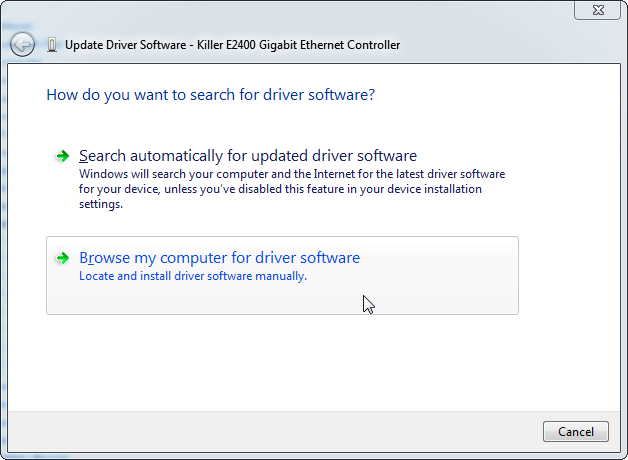This screenshot has width=628, height=460.
Task: Click the 'Windows will search your computer' description
Action: point(292,189)
